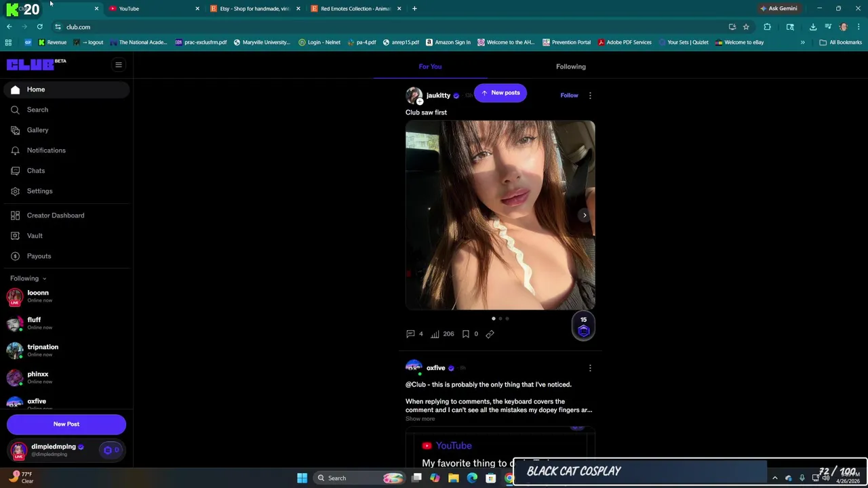Click the Chats speech bubble icon
868x488 pixels.
(15, 171)
